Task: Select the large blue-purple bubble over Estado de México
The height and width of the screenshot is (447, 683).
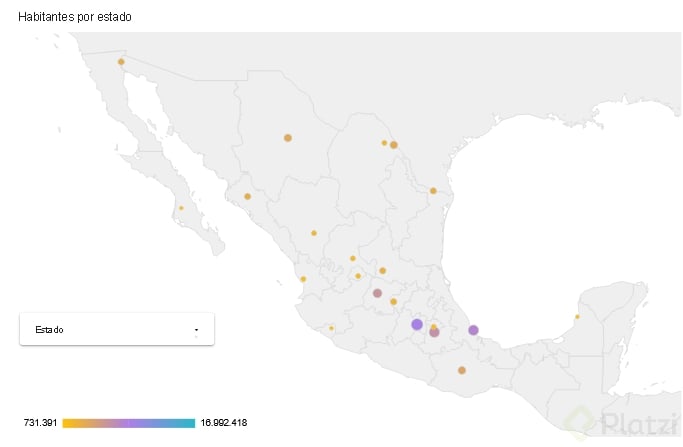Action: [x=417, y=324]
